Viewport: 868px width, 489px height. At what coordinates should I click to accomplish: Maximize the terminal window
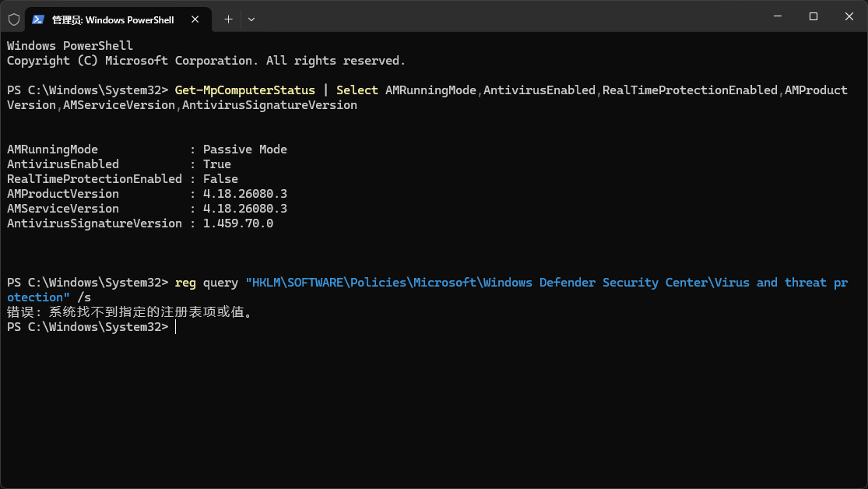click(x=814, y=16)
